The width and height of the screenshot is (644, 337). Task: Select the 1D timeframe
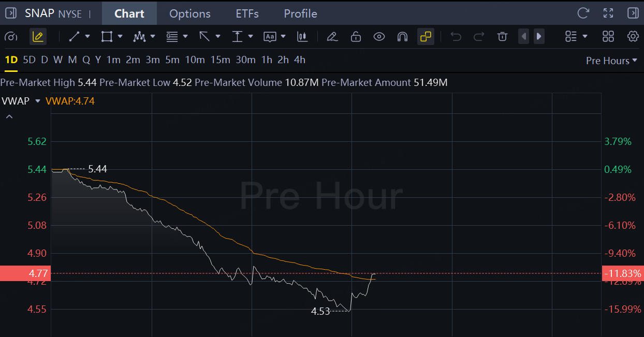pyautogui.click(x=11, y=60)
